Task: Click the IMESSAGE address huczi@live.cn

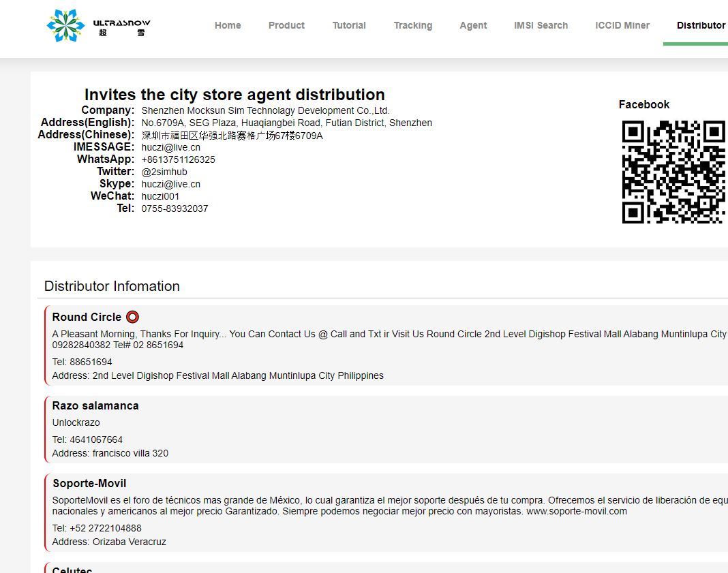Action: click(171, 148)
